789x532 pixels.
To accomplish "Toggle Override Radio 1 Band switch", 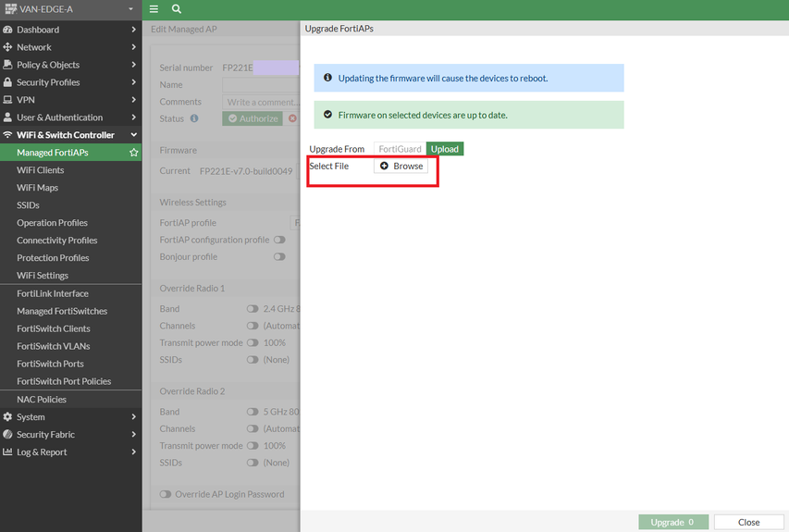I will pos(253,308).
